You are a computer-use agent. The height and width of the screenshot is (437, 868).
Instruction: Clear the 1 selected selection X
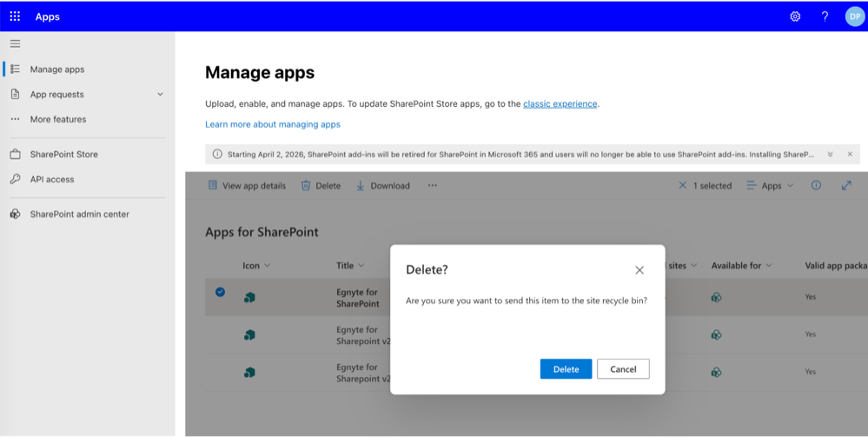pos(683,186)
